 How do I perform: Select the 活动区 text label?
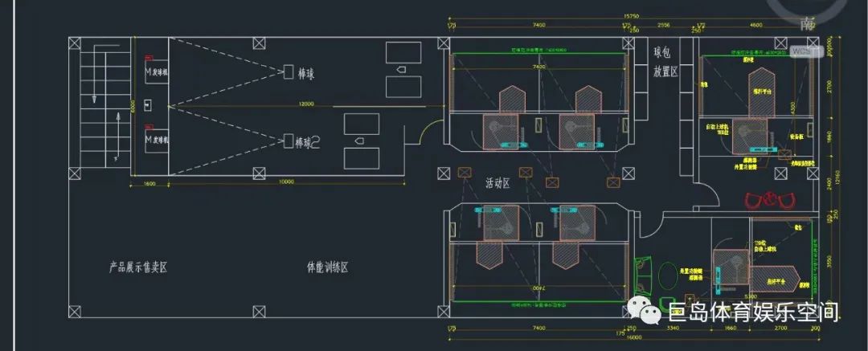(498, 184)
